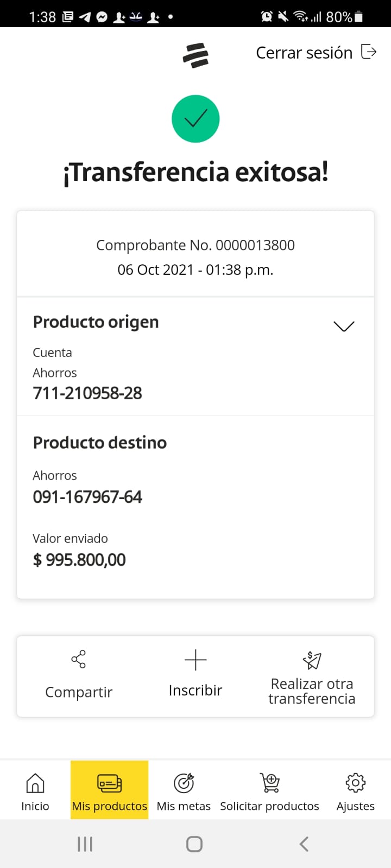Tap the paper plane transfer icon

[312, 660]
